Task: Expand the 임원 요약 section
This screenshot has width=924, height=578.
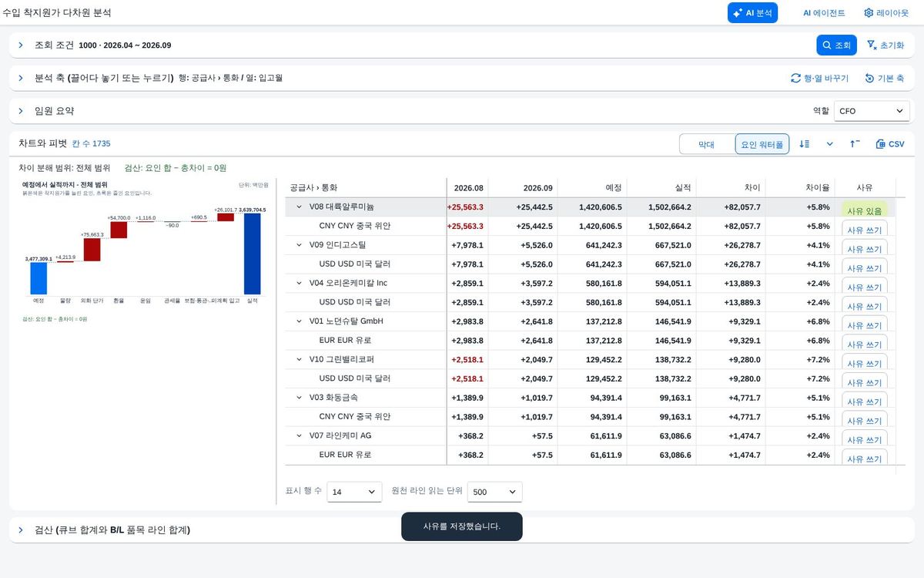Action: [x=21, y=111]
